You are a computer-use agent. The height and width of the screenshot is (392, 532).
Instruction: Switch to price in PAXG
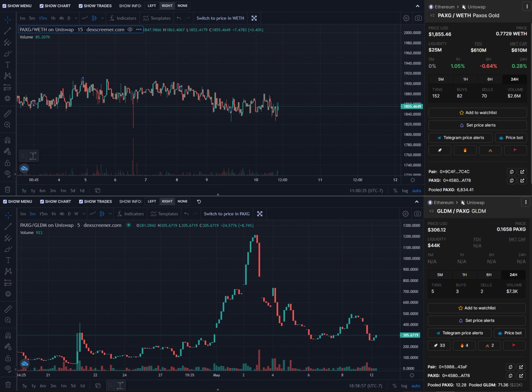[227, 214]
